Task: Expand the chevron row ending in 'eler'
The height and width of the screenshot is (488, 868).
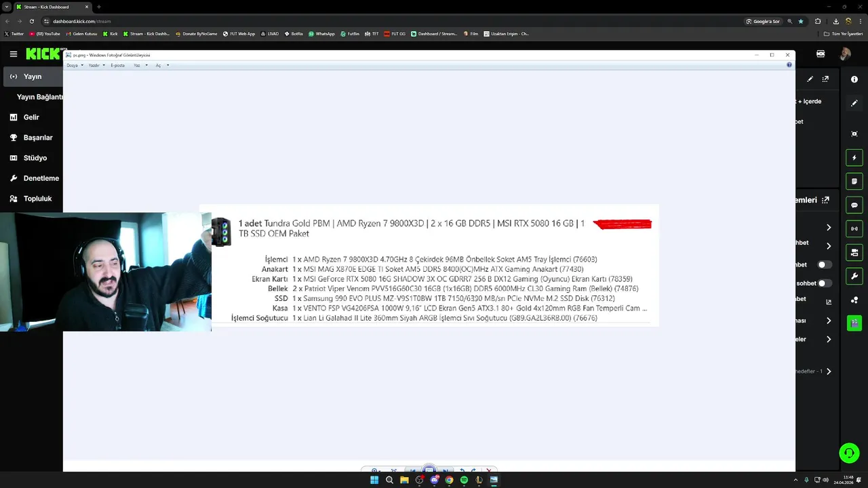Action: pyautogui.click(x=829, y=339)
